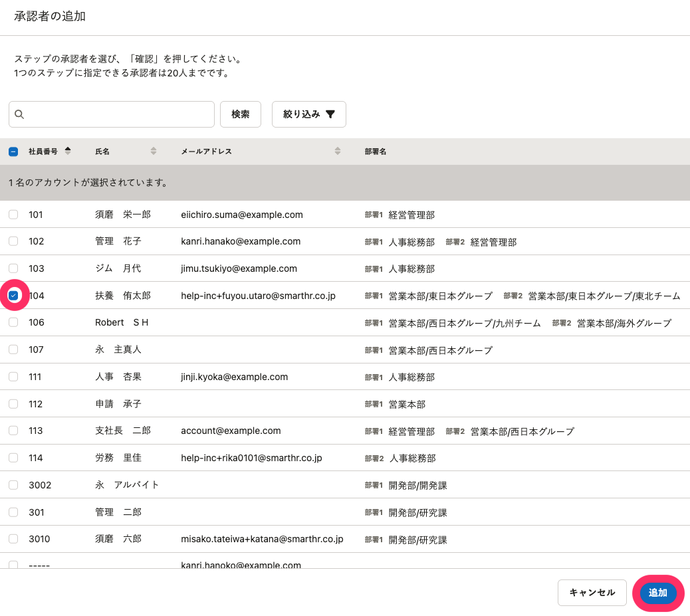Sort by メールアドレス column arrow
Viewport: 690px width, 616px height.
[x=338, y=151]
